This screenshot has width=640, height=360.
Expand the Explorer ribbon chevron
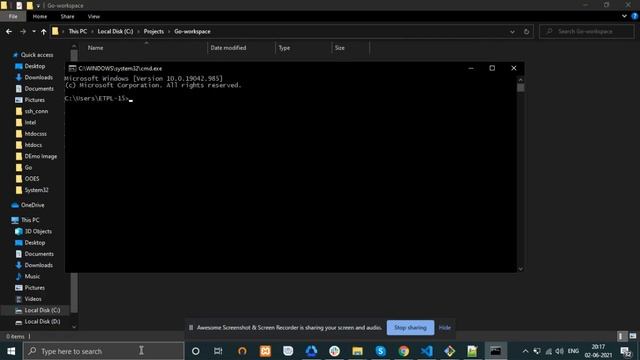624,16
